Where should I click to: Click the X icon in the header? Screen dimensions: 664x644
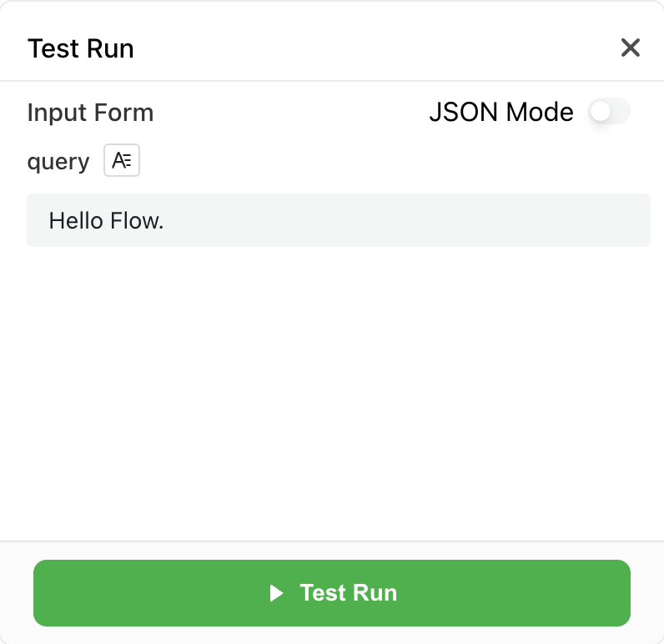[631, 48]
